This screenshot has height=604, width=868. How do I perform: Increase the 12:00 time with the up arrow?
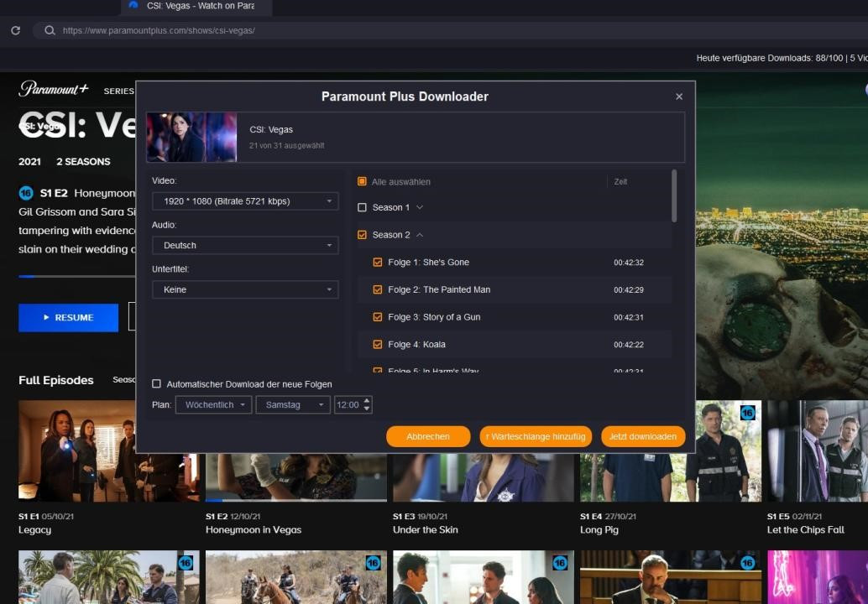(367, 400)
